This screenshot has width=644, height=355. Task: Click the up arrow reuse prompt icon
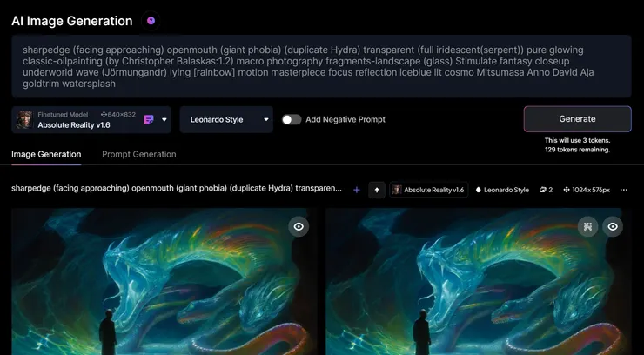click(x=377, y=190)
